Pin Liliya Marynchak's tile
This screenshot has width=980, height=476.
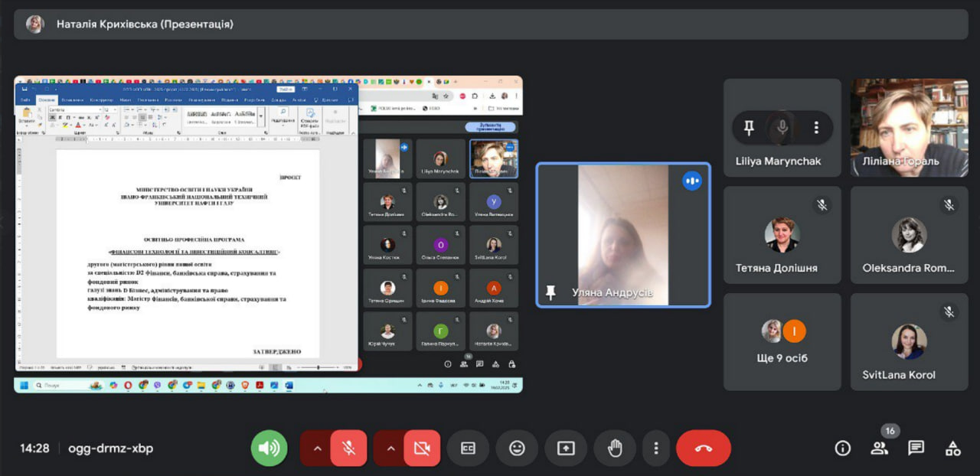click(x=749, y=128)
